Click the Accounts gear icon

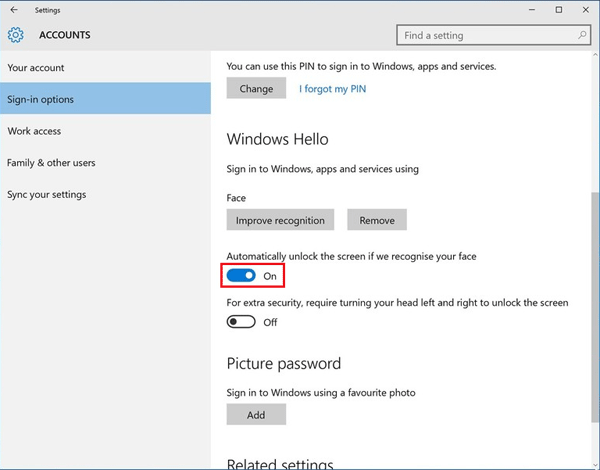[15, 35]
